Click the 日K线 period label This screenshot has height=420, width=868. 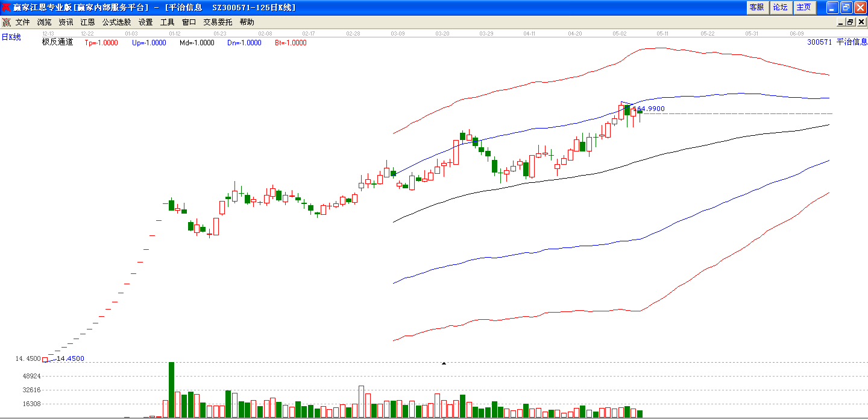point(11,37)
